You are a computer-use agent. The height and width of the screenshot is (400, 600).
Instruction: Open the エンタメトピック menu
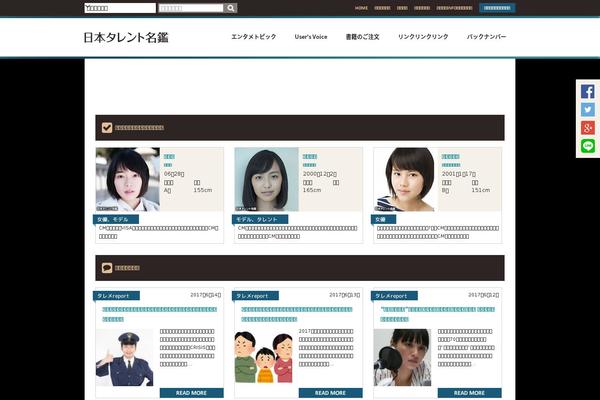click(x=254, y=37)
